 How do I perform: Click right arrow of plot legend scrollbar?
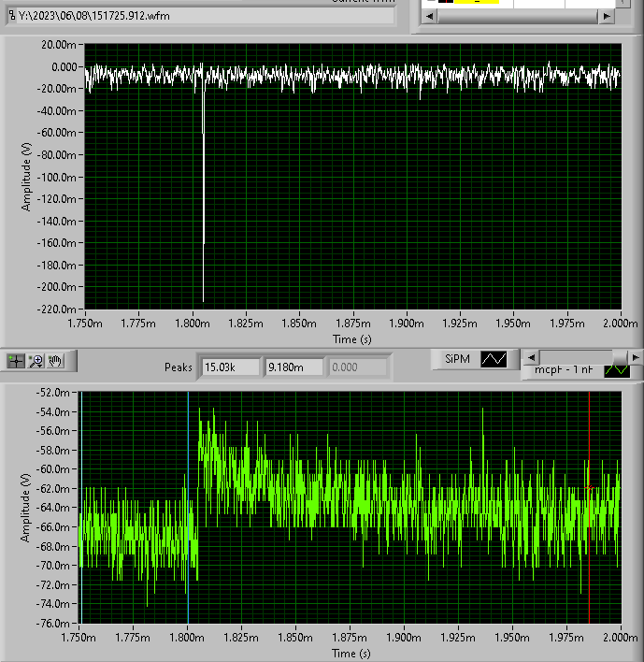click(636, 357)
